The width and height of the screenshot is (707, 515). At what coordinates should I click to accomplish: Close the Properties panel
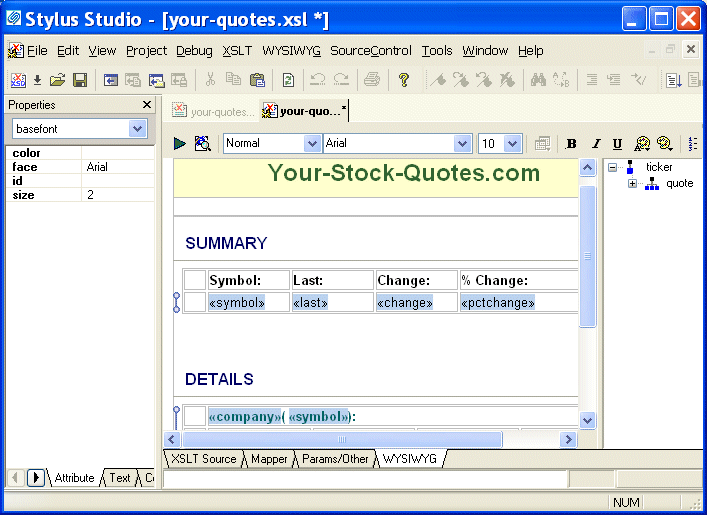pos(147,105)
